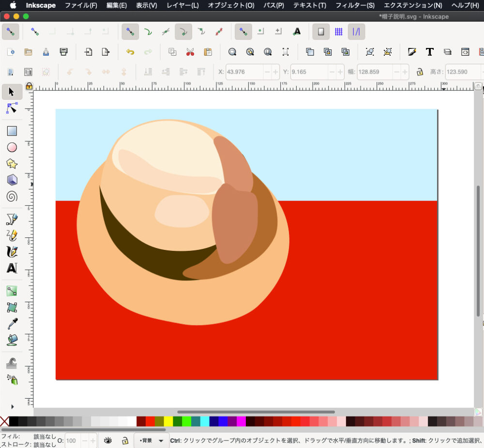Click the Cut scissors icon

[190, 52]
